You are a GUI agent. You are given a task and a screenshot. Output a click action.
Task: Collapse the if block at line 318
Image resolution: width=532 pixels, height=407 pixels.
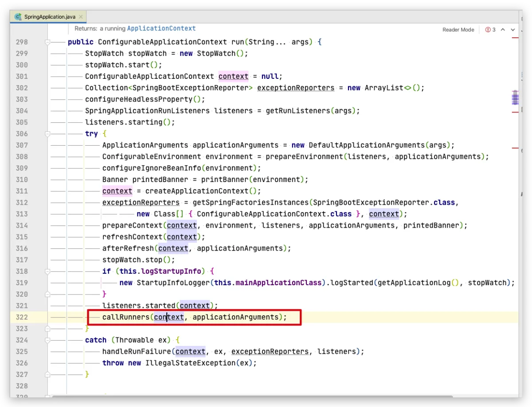(47, 271)
